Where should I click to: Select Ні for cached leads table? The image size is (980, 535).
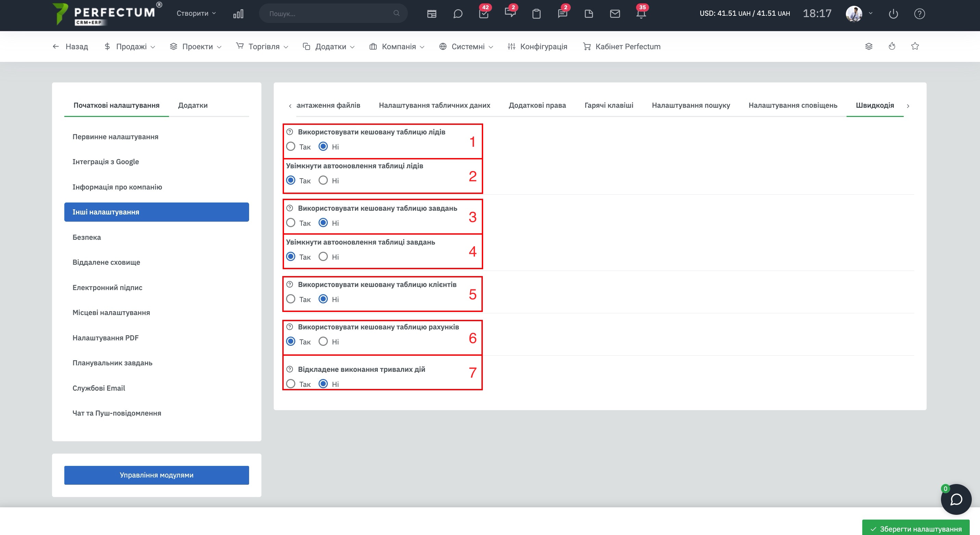[x=323, y=146]
